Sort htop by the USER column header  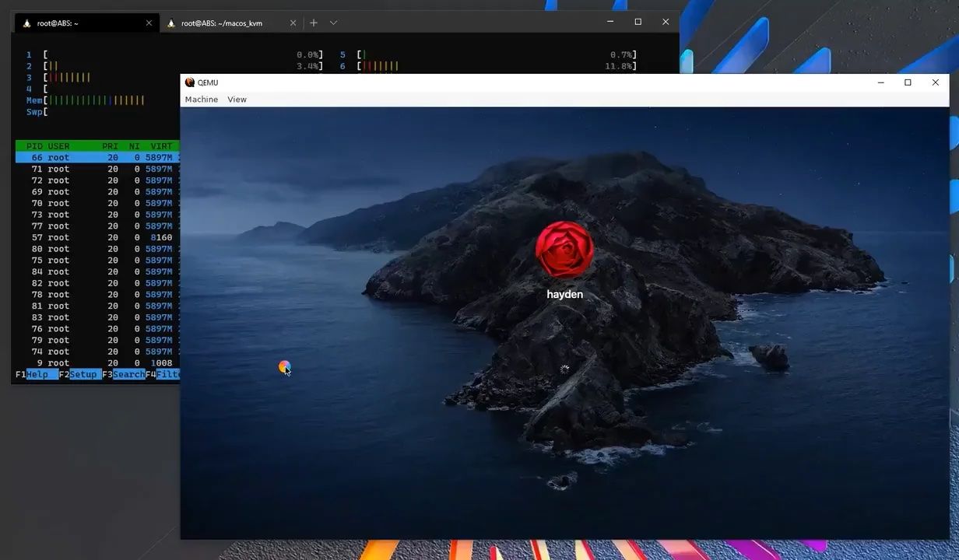click(x=58, y=146)
